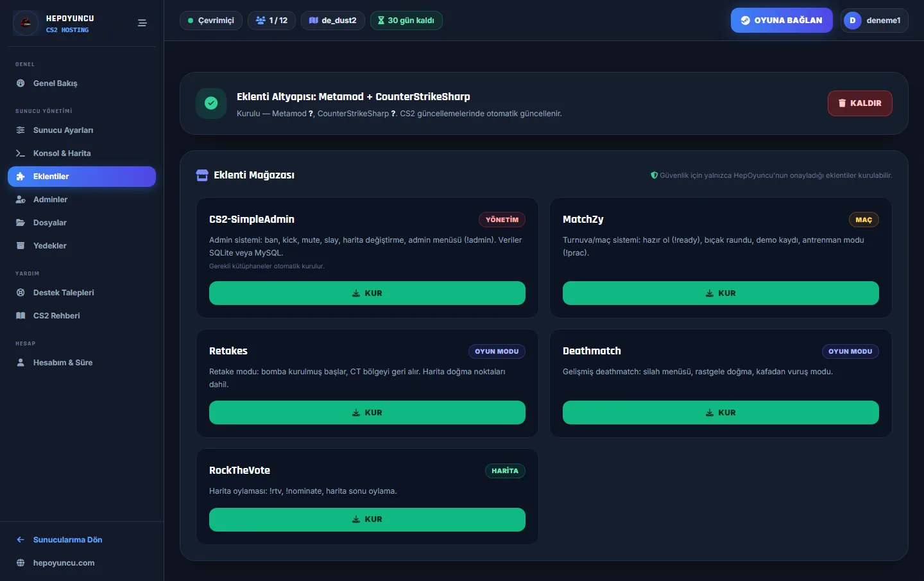Toggle the sidebar hamburger menu icon
Image resolution: width=924 pixels, height=581 pixels.
point(142,23)
